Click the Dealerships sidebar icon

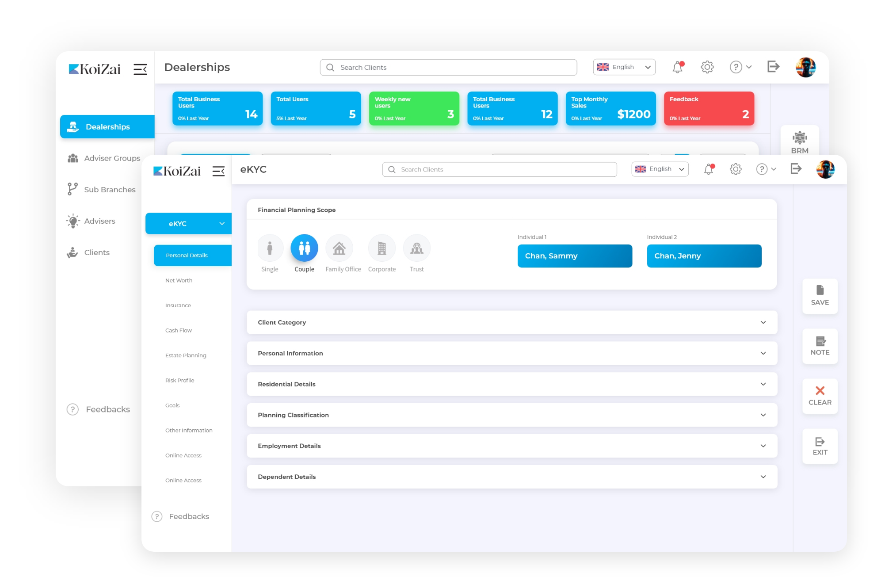[x=72, y=126]
